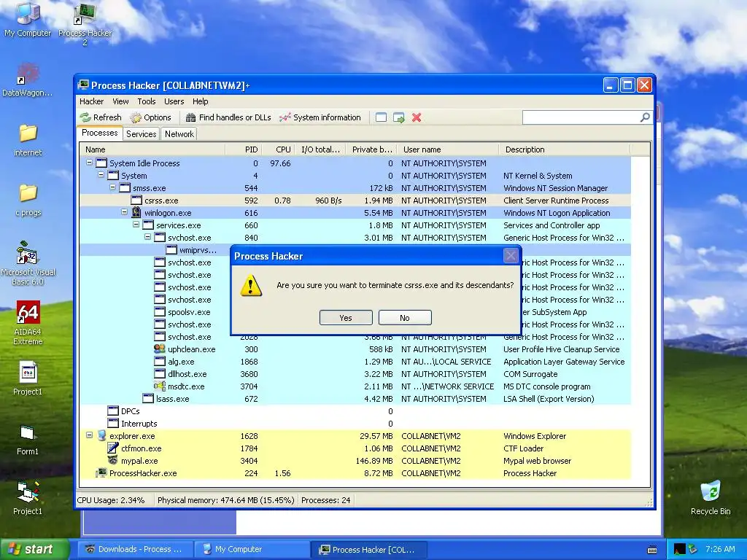Select the uphclean.exe process icon

click(x=160, y=349)
